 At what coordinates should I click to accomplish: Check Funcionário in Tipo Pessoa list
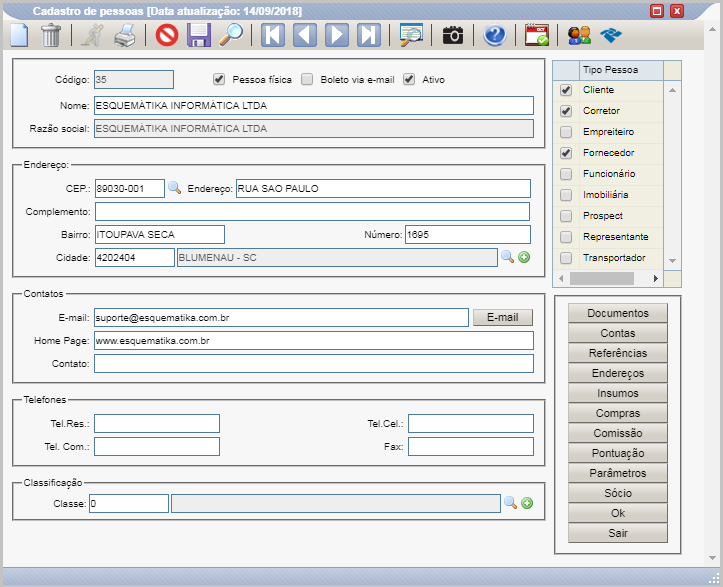click(x=566, y=174)
